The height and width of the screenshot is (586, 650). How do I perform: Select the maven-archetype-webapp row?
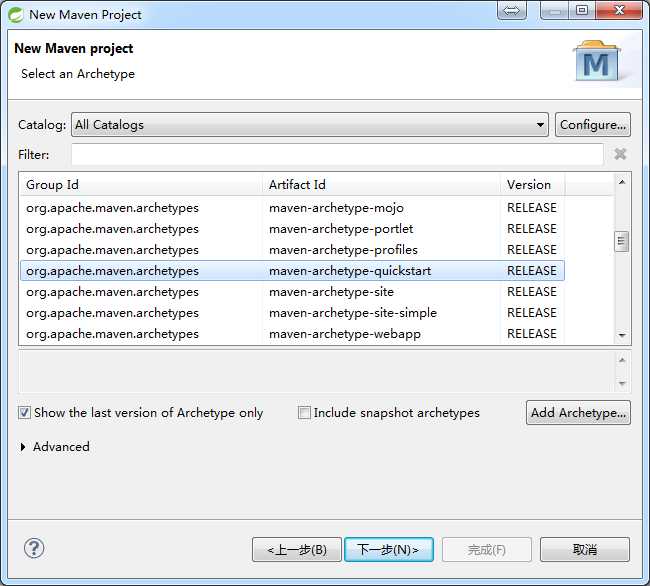[x=292, y=334]
